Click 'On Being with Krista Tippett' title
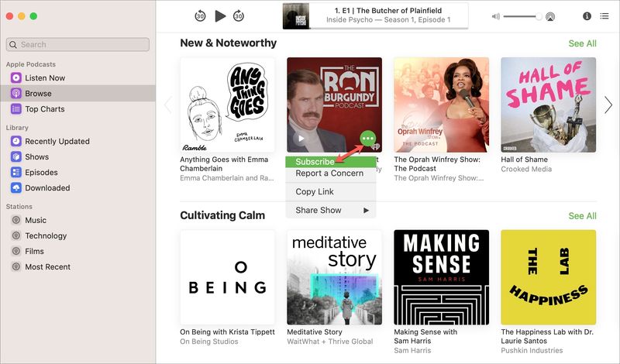The image size is (620, 364). tap(227, 332)
